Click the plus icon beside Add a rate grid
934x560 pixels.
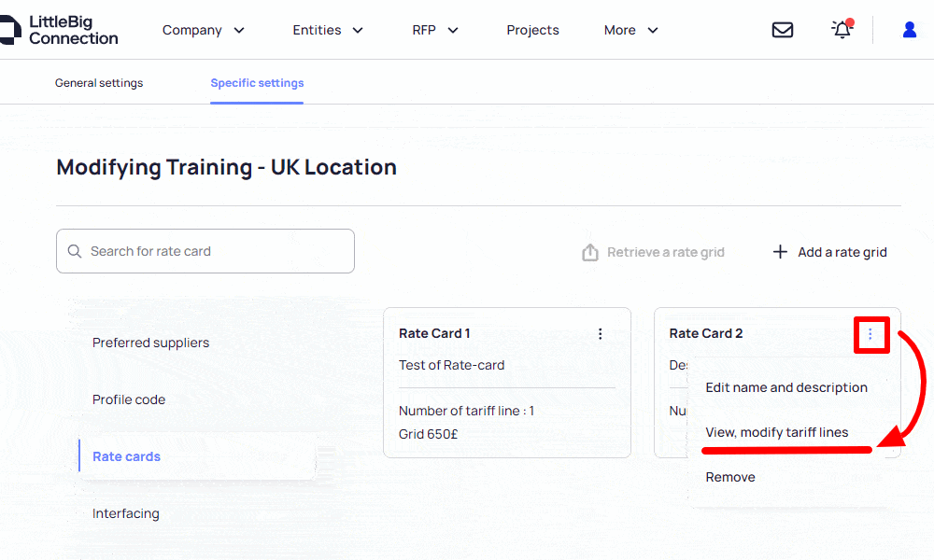(780, 251)
